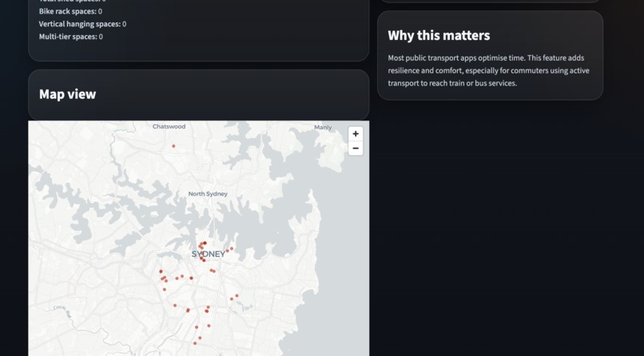Viewport: 644px width, 356px height.
Task: Click the Bike rack spaces: 0 line
Action: 70,11
